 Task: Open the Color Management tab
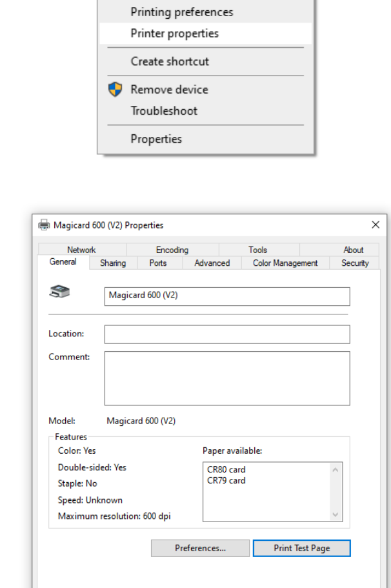pyautogui.click(x=285, y=263)
